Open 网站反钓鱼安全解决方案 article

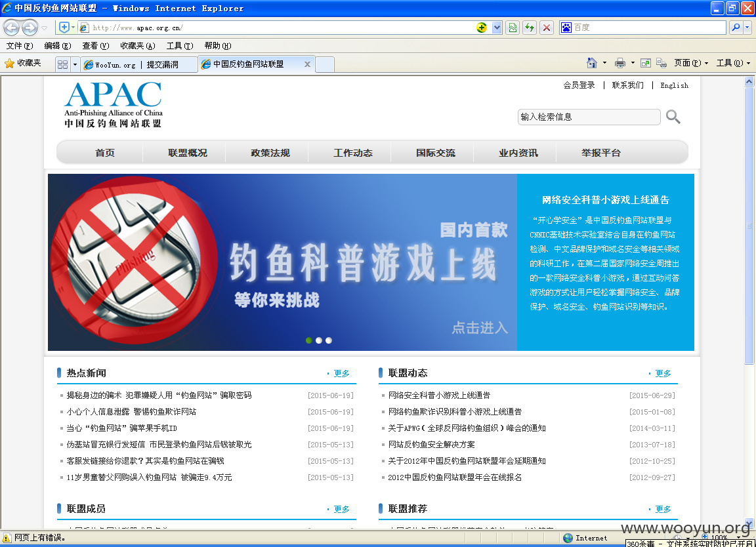431,444
